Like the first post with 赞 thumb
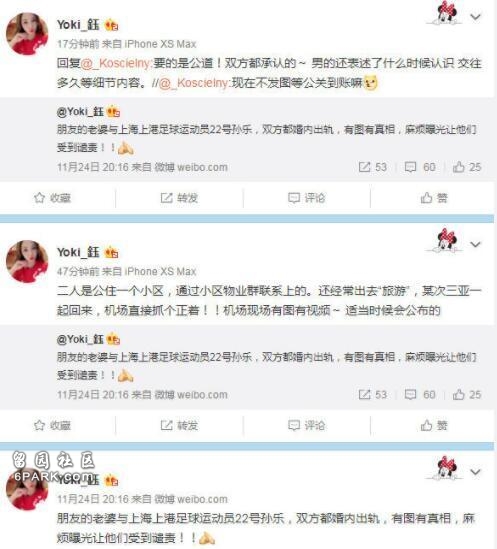 point(434,198)
